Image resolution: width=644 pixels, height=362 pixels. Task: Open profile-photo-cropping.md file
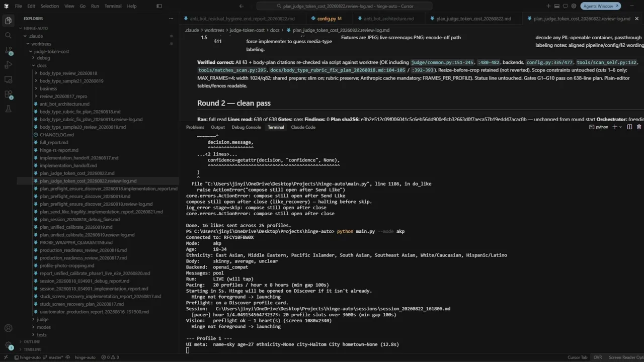67,265
